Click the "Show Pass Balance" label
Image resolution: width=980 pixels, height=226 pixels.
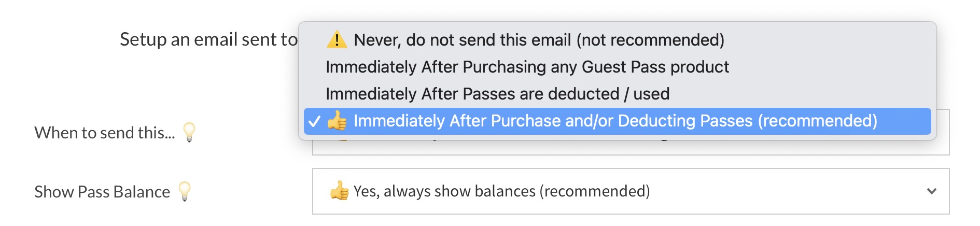point(102,192)
